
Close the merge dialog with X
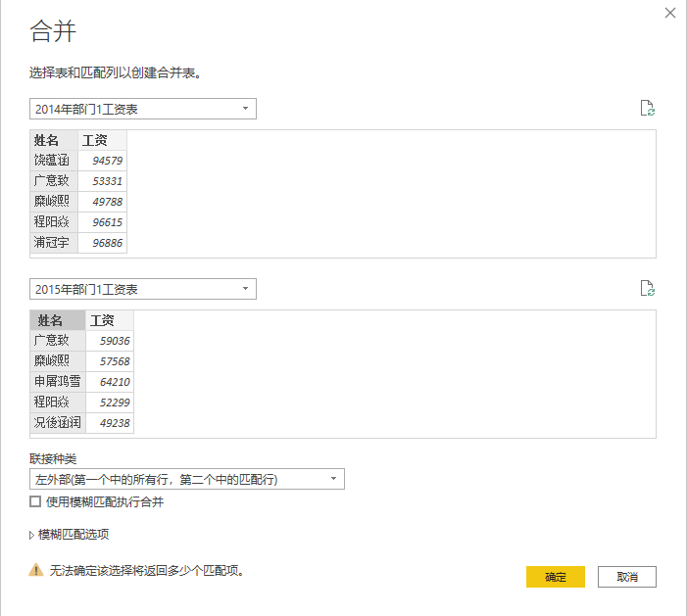pyautogui.click(x=670, y=13)
